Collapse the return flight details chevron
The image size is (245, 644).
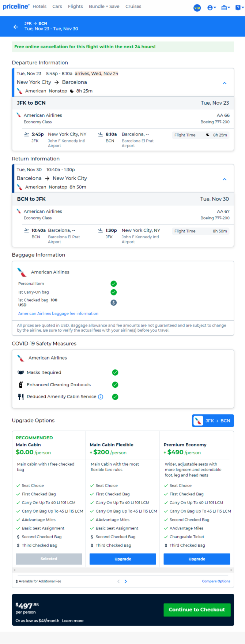point(225,179)
